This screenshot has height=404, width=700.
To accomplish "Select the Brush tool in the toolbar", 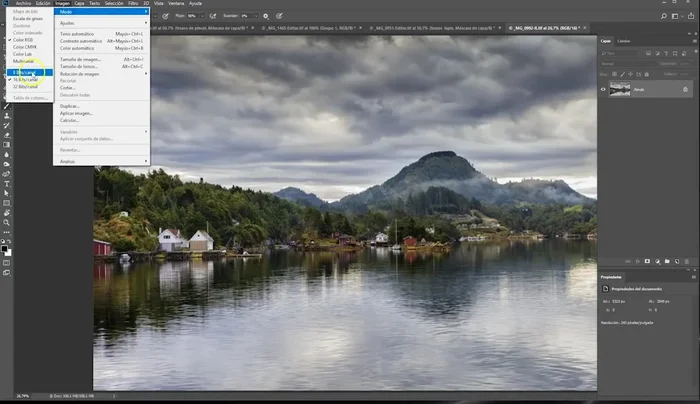I will click(6, 106).
